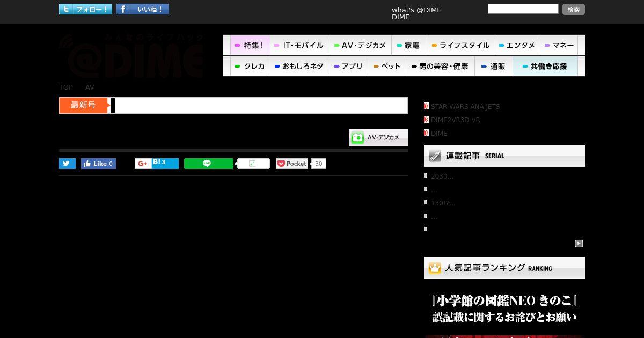Tick the green checkmark box beside LINE
The width and height of the screenshot is (644, 338).
(x=253, y=164)
